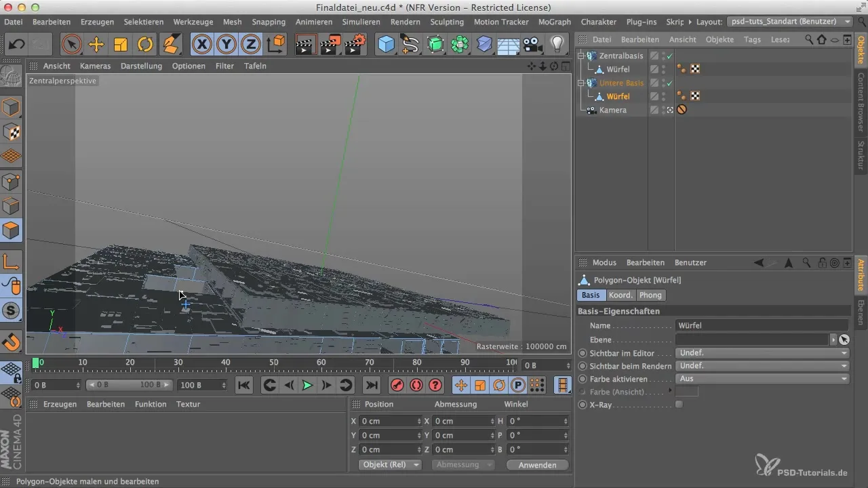
Task: Open Textur menu in material manager
Action: point(188,404)
